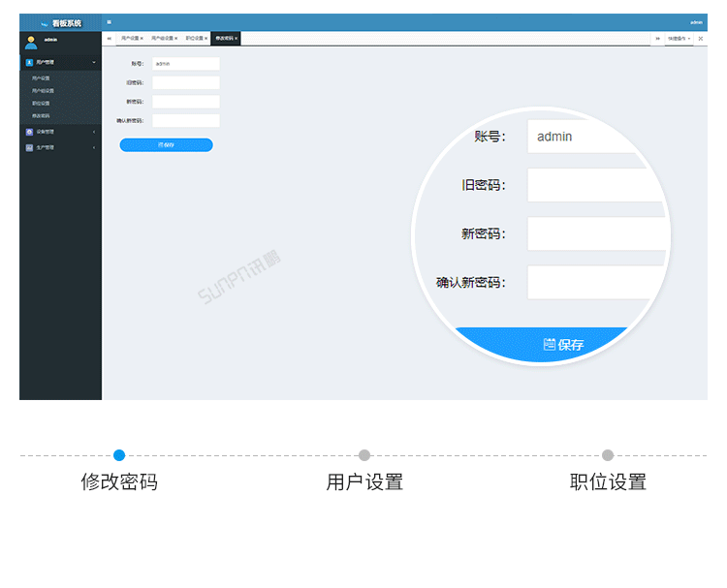Expand the 生产管理 menu chevron
Viewport: 727px width, 588px height.
[94, 148]
